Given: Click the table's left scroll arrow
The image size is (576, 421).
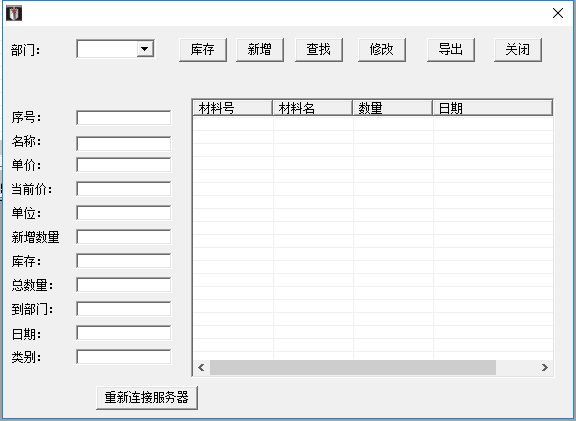Looking at the screenshot, I should tap(201, 367).
